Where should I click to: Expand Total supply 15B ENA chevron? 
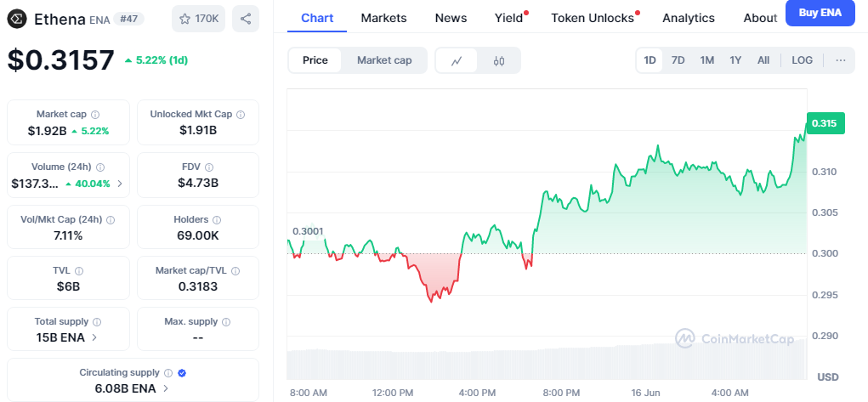coord(94,337)
